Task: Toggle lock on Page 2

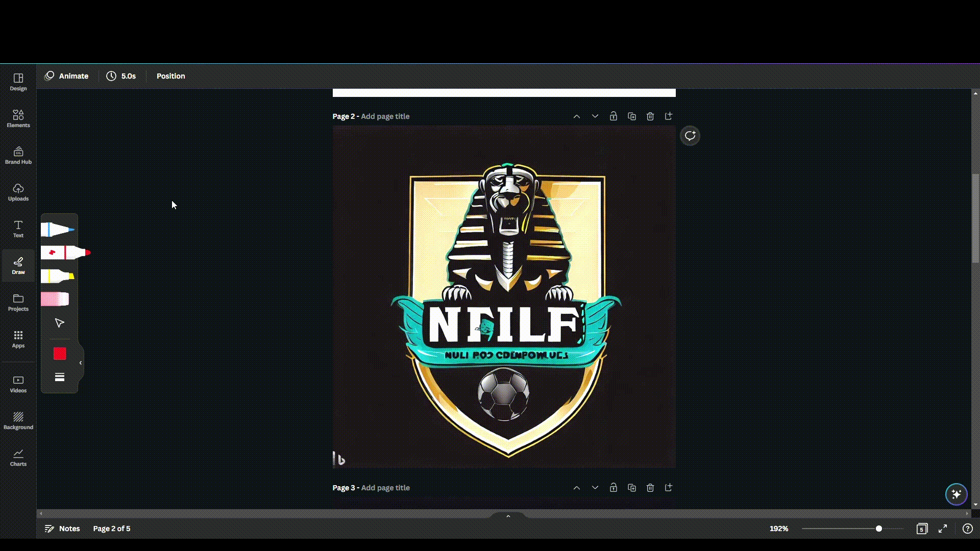Action: tap(613, 116)
